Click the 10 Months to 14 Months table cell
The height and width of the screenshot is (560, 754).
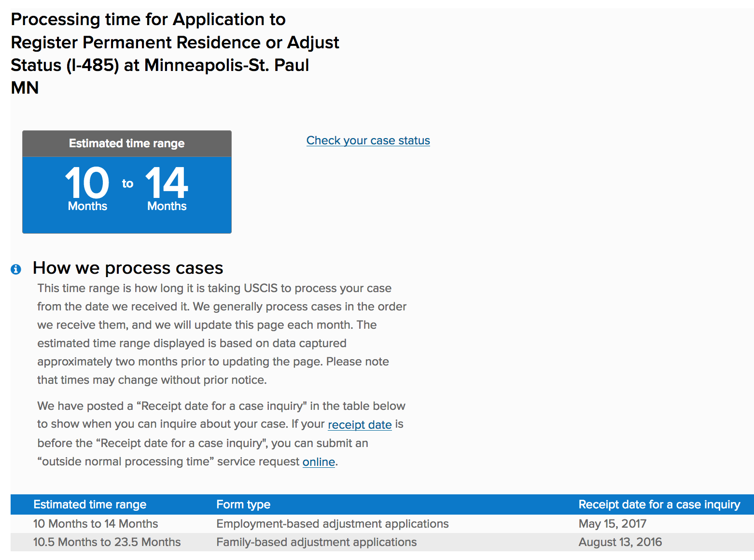pyautogui.click(x=96, y=524)
